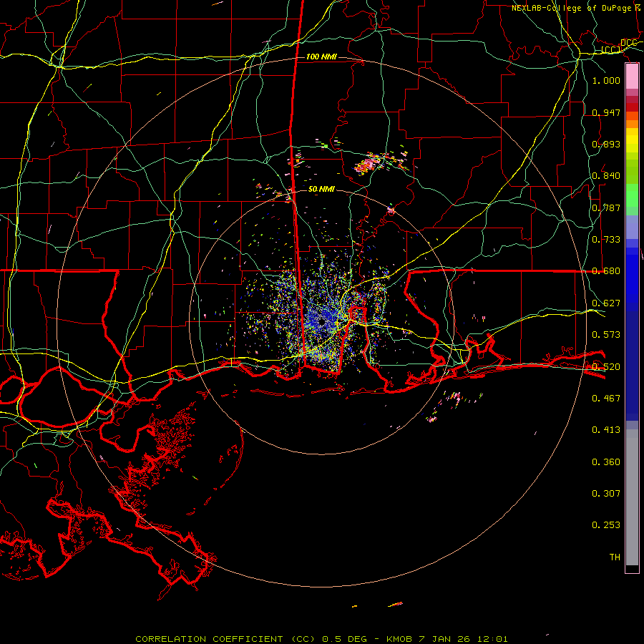Click the 0.947 color scale value
Image resolution: width=644 pixels, height=644 pixels.
[606, 112]
